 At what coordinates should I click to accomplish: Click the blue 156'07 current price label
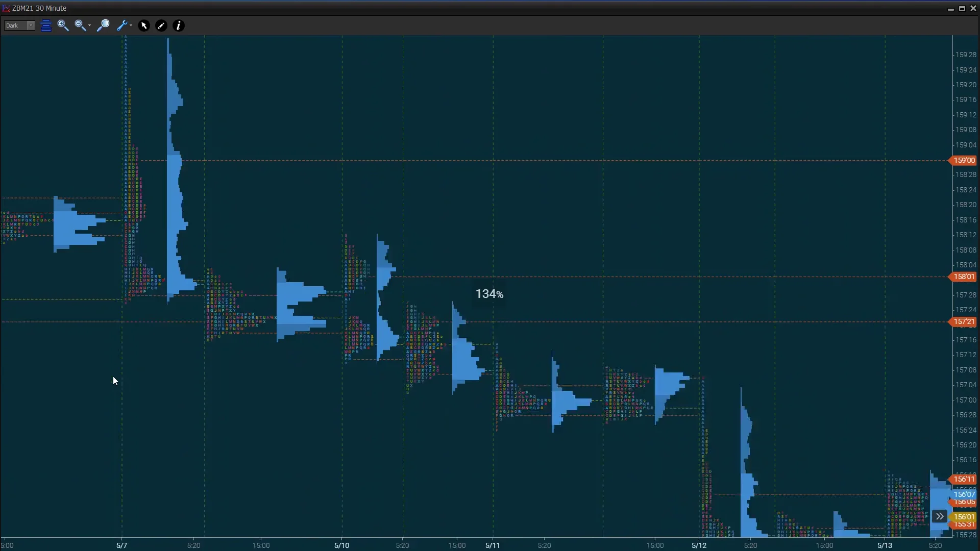[x=964, y=494]
